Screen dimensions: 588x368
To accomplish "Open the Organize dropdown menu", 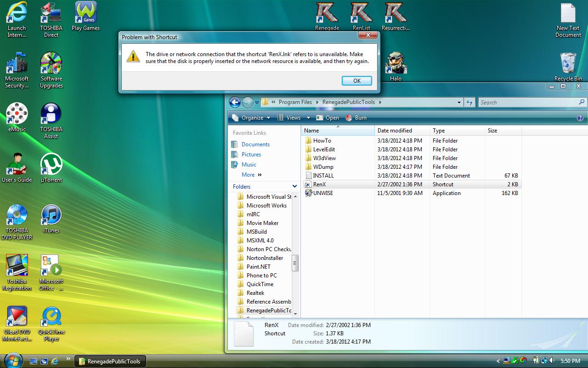I will (252, 118).
